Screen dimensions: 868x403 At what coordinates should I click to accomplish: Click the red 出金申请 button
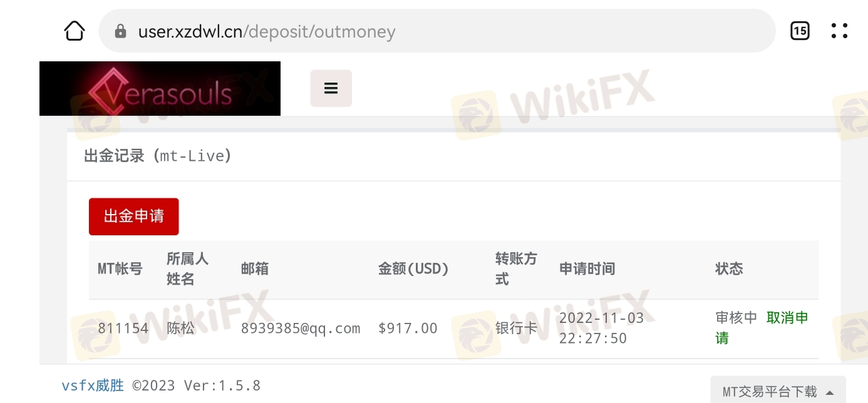tap(134, 217)
